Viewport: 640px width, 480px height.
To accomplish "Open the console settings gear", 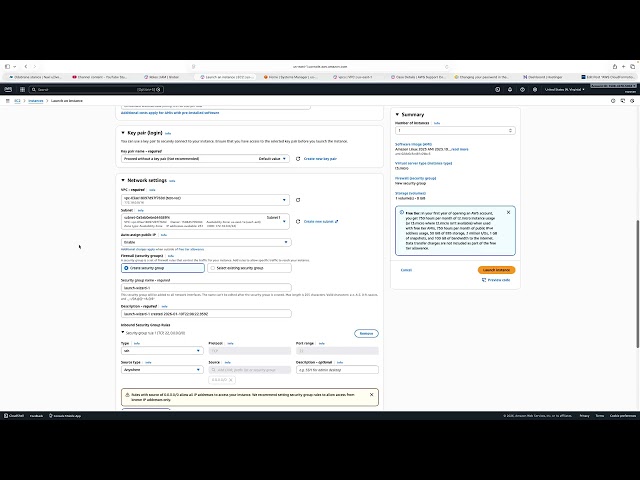I will coord(535,89).
